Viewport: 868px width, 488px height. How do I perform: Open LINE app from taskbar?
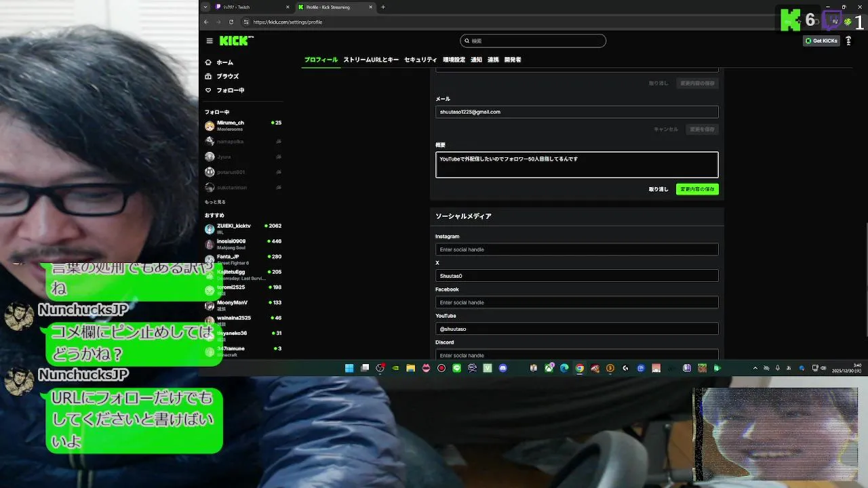(x=456, y=368)
